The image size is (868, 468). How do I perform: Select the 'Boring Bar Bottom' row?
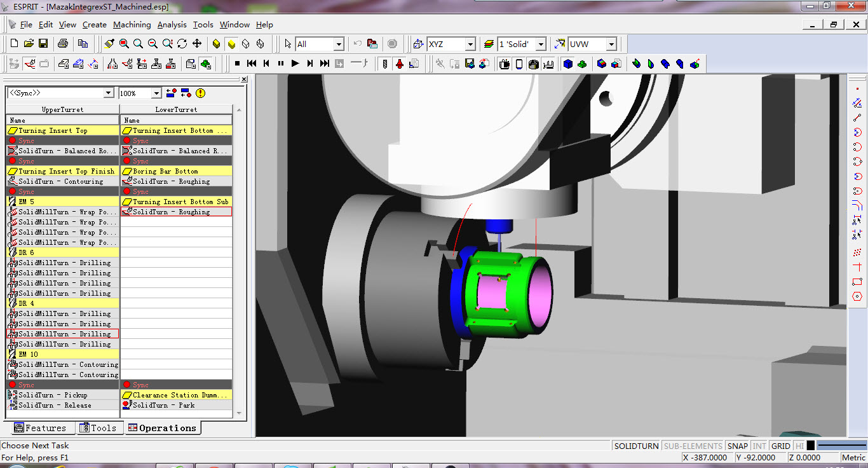(x=176, y=171)
